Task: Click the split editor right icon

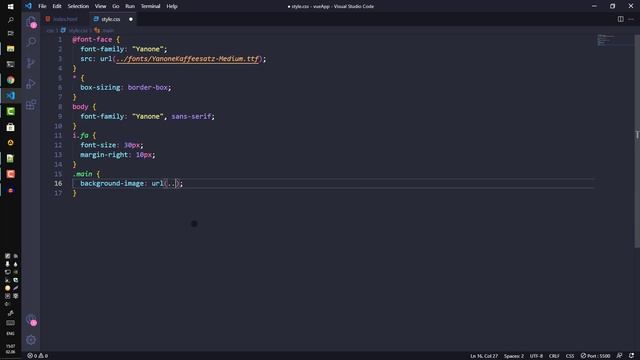Action: [x=620, y=19]
